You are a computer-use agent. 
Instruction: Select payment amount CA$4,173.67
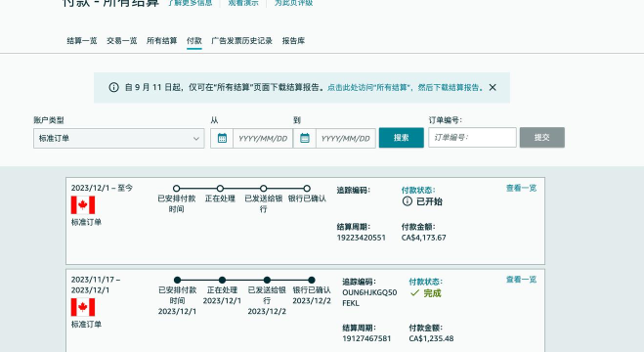423,238
